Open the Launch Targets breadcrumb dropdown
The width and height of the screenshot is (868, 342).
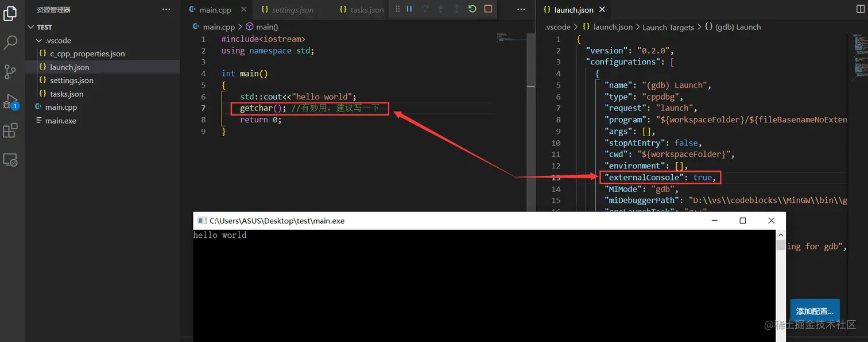[668, 26]
